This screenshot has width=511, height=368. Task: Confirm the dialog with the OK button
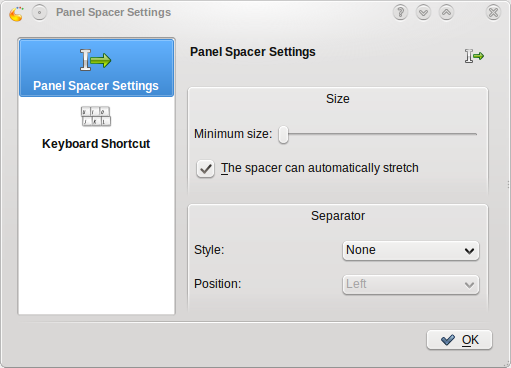point(459,340)
